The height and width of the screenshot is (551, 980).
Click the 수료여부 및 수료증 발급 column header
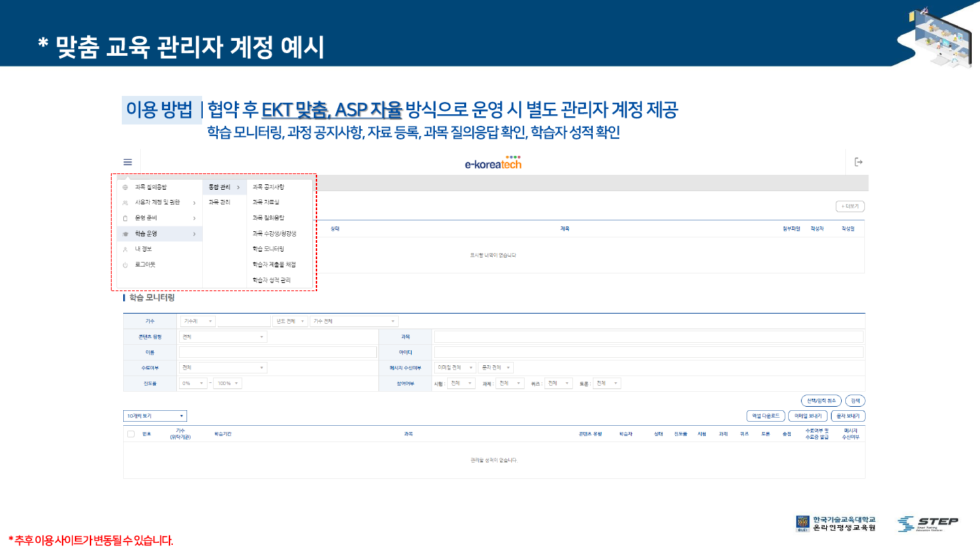coord(817,434)
